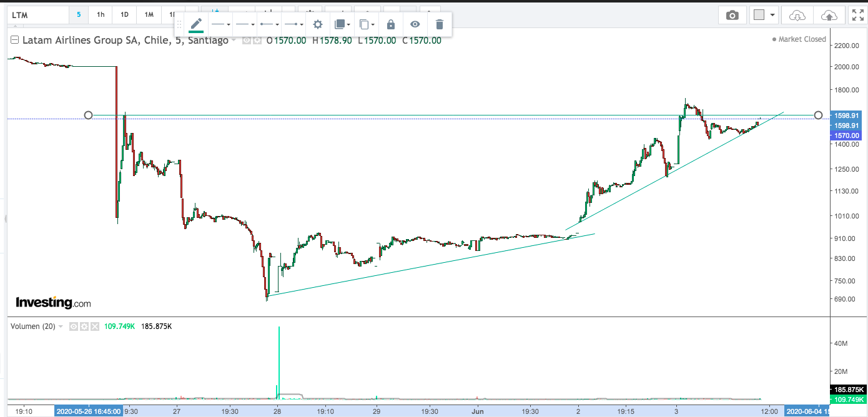Lock the selected drawing with padlock icon
This screenshot has width=868, height=417.
[x=391, y=24]
